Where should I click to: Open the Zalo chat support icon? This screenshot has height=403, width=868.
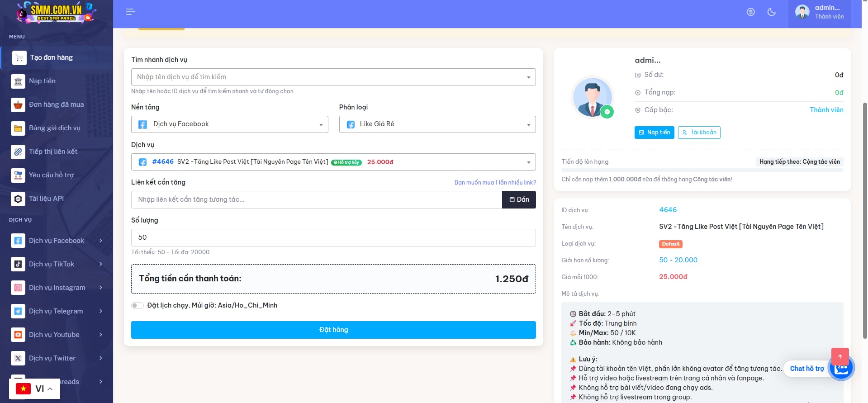point(841,368)
